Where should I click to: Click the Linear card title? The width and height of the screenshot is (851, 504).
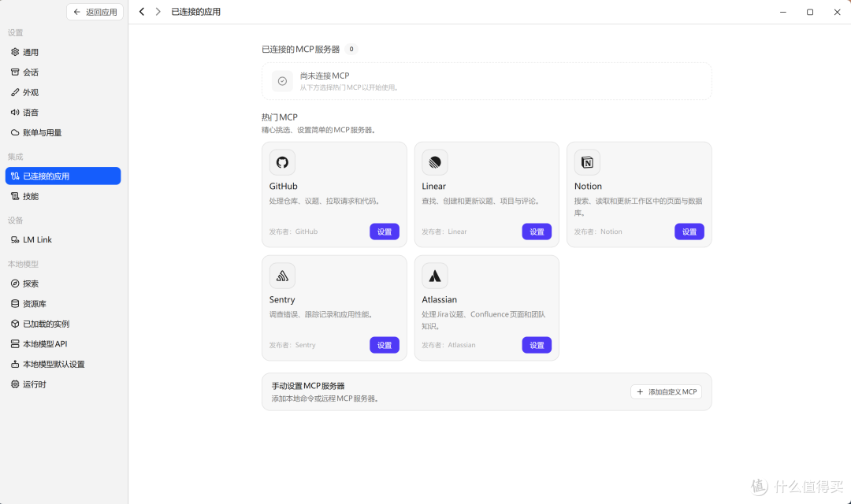tap(433, 186)
